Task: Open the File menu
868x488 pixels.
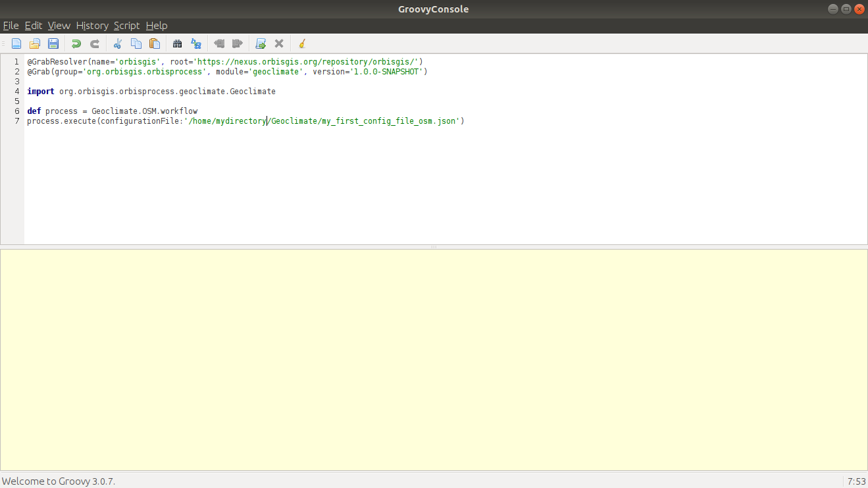Action: pos(11,26)
